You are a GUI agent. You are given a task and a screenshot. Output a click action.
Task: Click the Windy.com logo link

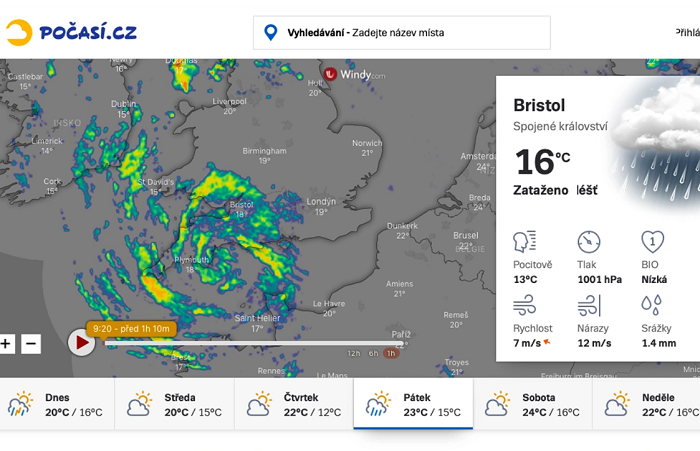tap(354, 74)
